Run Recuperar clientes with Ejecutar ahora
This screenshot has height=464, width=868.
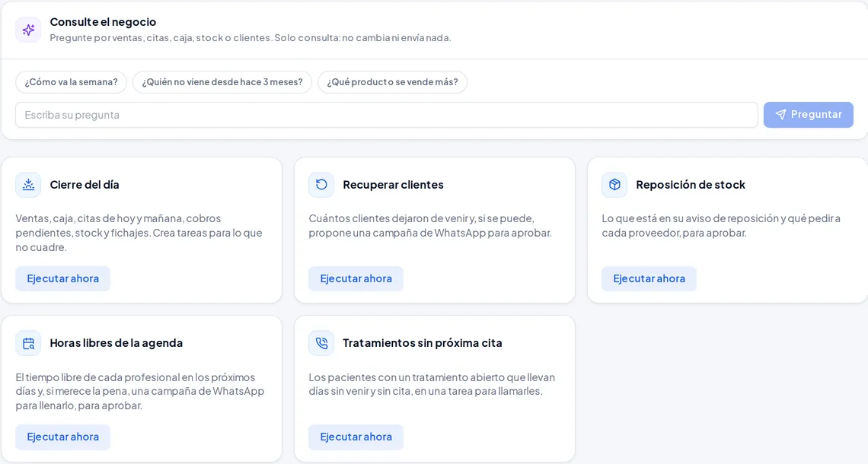pos(356,278)
